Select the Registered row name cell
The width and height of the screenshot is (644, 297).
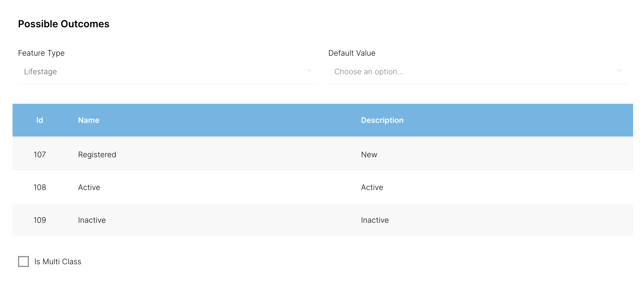tap(97, 155)
